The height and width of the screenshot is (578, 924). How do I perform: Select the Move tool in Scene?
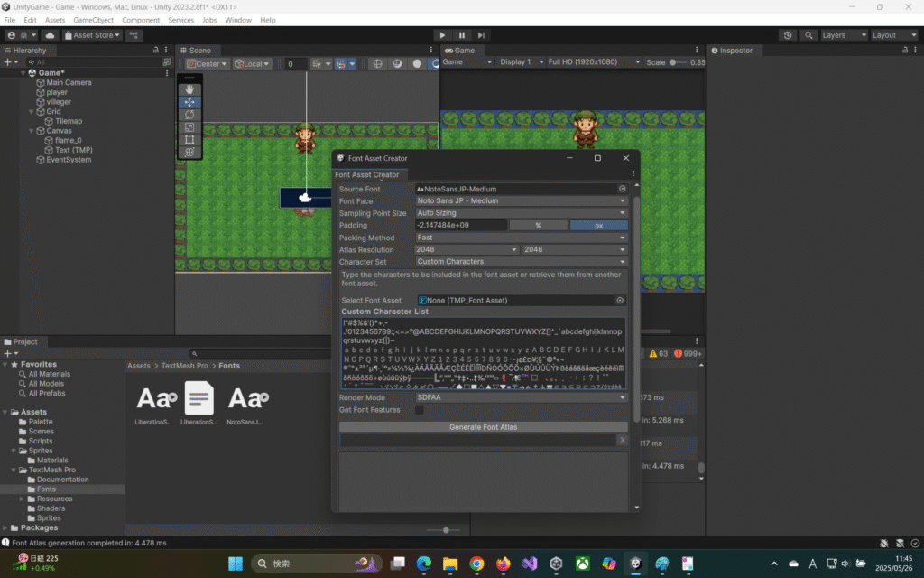189,102
